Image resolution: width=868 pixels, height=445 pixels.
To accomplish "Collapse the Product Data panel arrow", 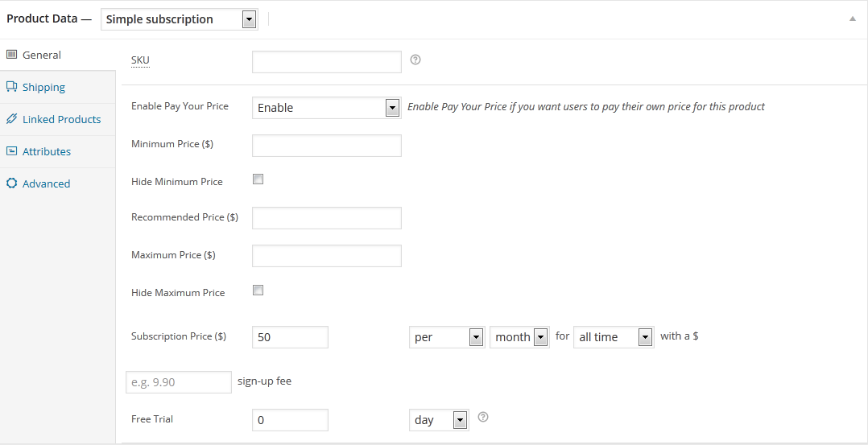I will click(x=853, y=19).
